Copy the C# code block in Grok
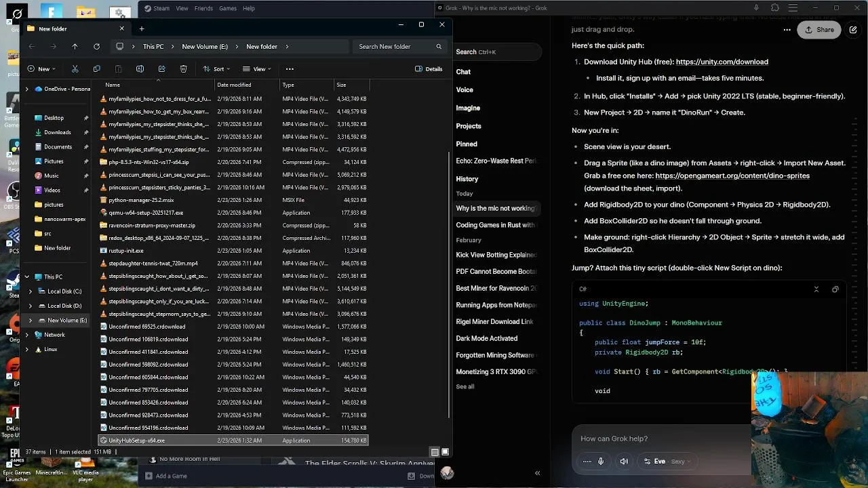This screenshot has width=868, height=488. 835,289
